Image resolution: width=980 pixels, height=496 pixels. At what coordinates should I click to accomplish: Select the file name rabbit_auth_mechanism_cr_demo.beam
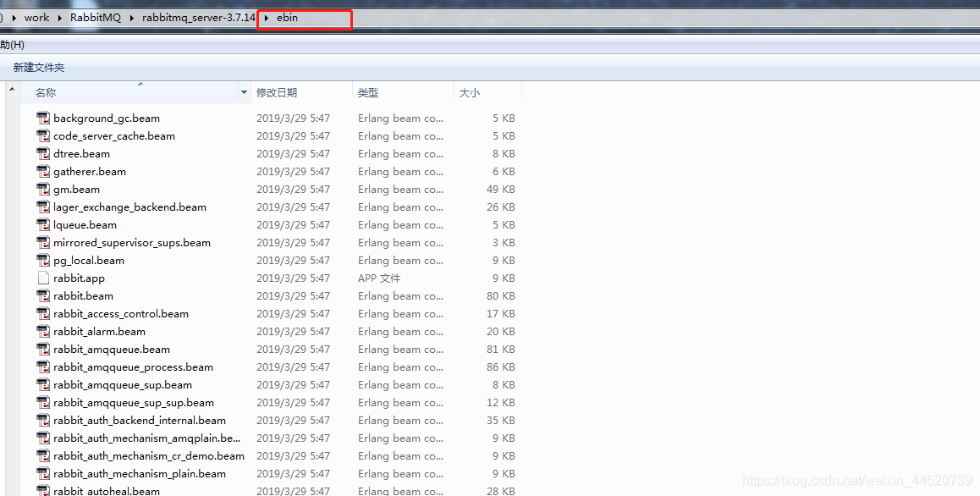[149, 456]
